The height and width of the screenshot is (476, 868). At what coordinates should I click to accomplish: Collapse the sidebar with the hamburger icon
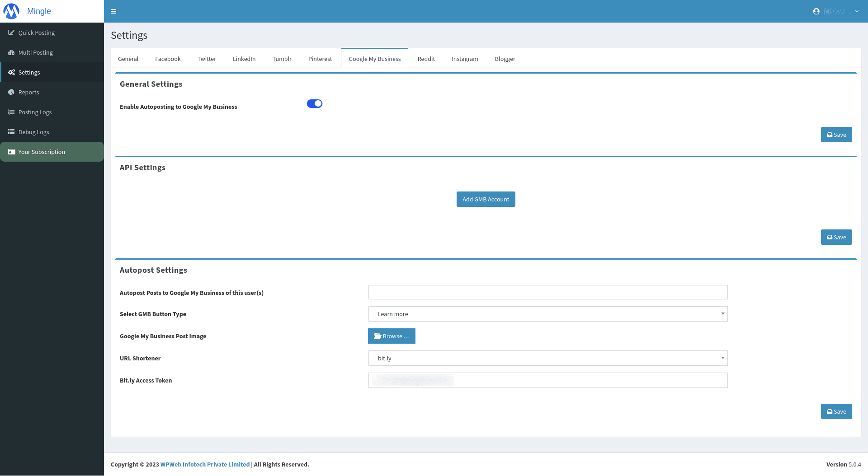tap(113, 11)
